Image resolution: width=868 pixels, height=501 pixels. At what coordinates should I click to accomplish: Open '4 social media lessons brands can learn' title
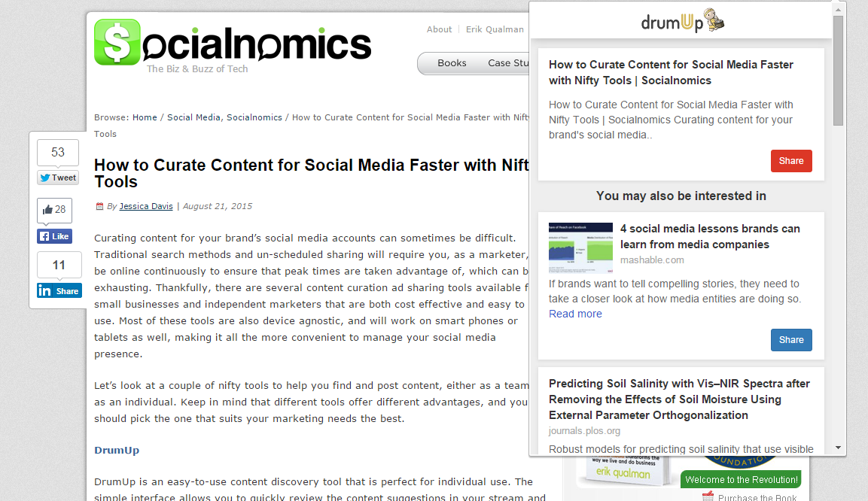pos(710,237)
